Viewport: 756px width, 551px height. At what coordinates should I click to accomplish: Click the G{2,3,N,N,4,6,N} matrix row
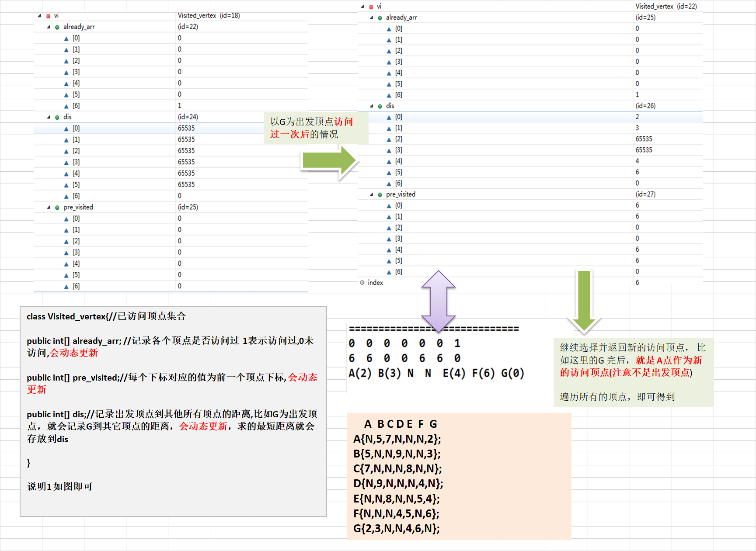pos(397,528)
